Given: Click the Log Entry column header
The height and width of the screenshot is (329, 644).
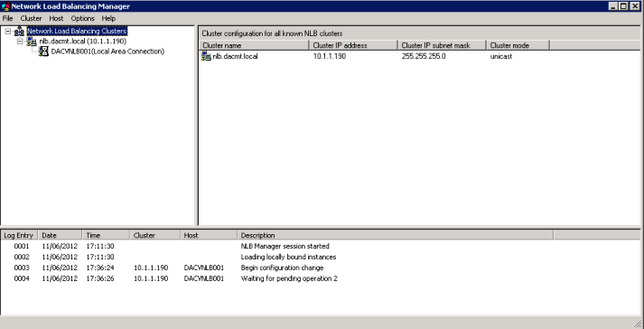Looking at the screenshot, I should tap(19, 235).
